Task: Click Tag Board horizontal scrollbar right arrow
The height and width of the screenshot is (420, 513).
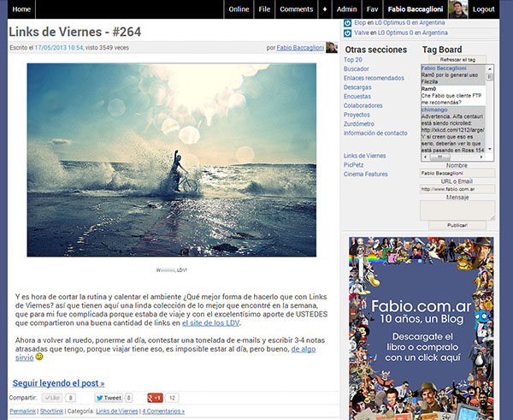Action: (x=481, y=157)
